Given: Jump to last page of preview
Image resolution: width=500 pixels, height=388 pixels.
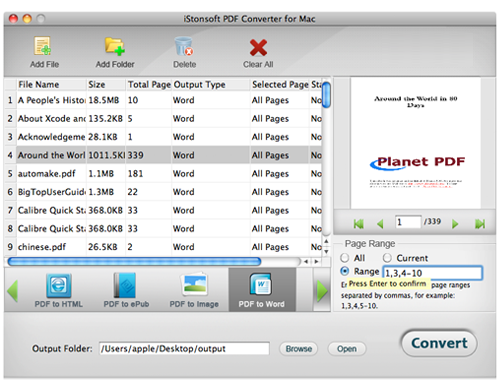Looking at the screenshot, I should coord(480,224).
